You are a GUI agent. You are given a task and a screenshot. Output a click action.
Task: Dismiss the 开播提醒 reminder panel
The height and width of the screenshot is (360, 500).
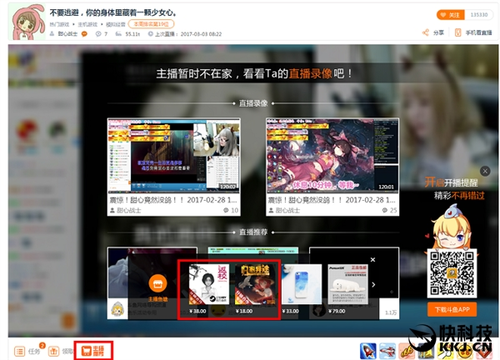tap(485, 171)
